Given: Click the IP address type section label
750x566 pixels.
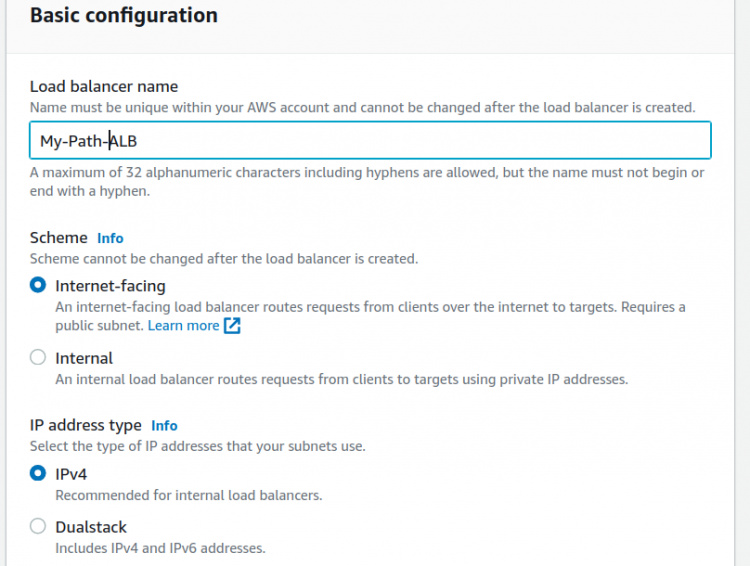Looking at the screenshot, I should tap(86, 425).
